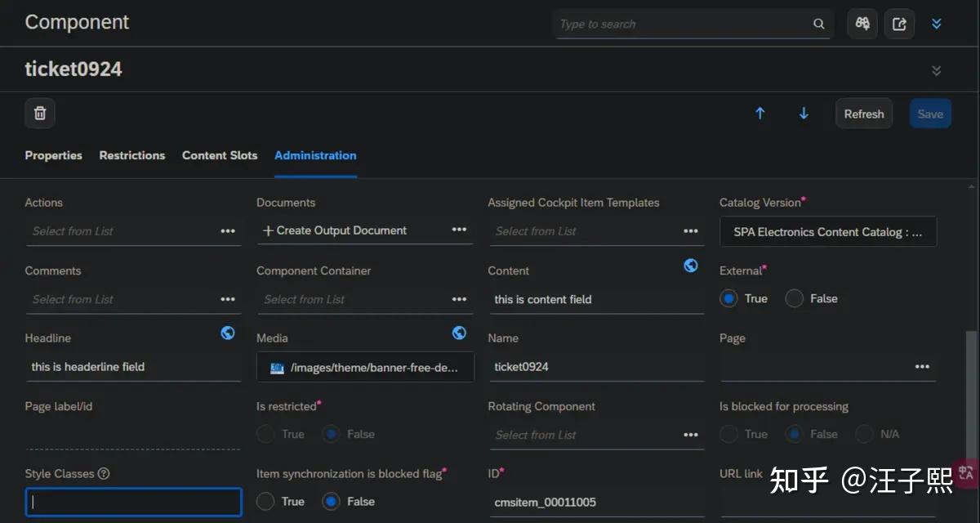Click Create Output Document

335,230
